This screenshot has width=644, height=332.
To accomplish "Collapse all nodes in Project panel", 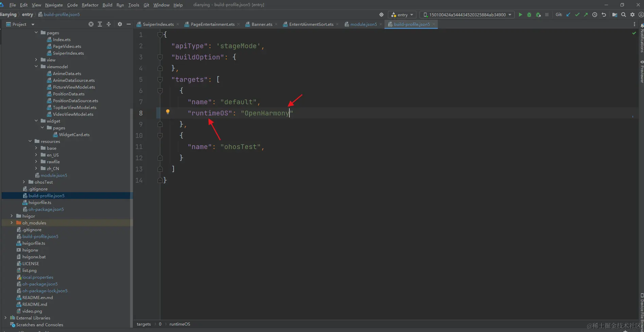I will [109, 24].
